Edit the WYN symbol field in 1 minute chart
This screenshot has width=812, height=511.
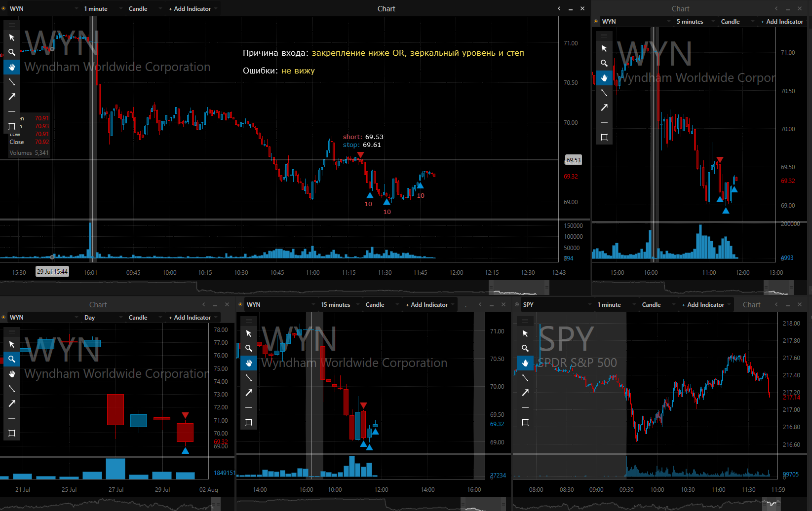(43, 9)
